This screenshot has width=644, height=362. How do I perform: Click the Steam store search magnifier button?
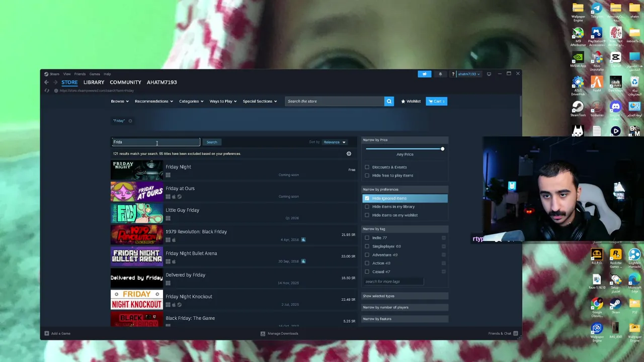389,101
